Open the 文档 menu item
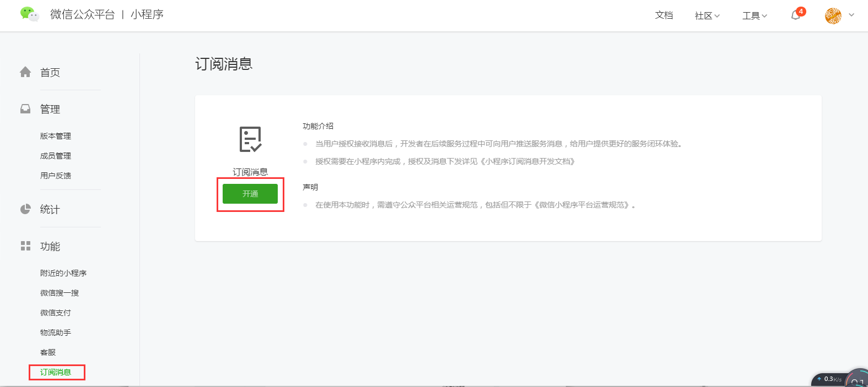Image resolution: width=868 pixels, height=387 pixels. pos(664,15)
